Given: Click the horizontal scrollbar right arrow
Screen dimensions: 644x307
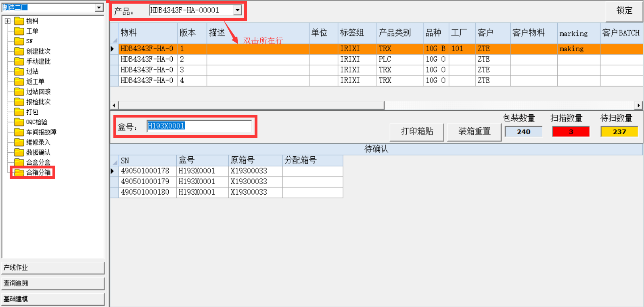Looking at the screenshot, I should point(638,105).
